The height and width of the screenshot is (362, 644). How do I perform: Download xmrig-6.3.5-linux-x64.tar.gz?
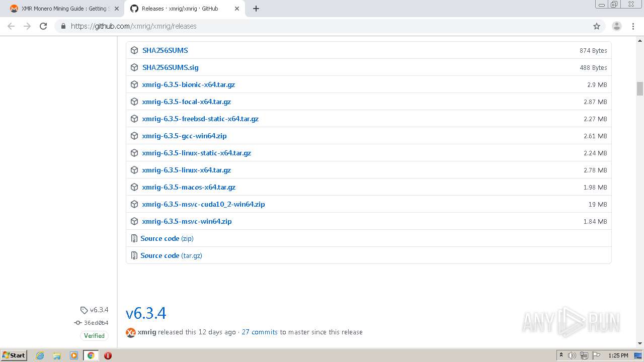coord(187,170)
